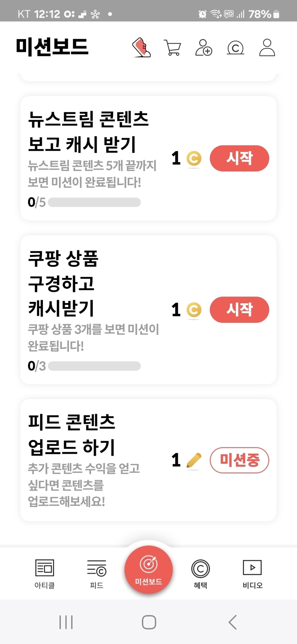Open the user profile icon
The image size is (297, 644).
[x=267, y=48]
